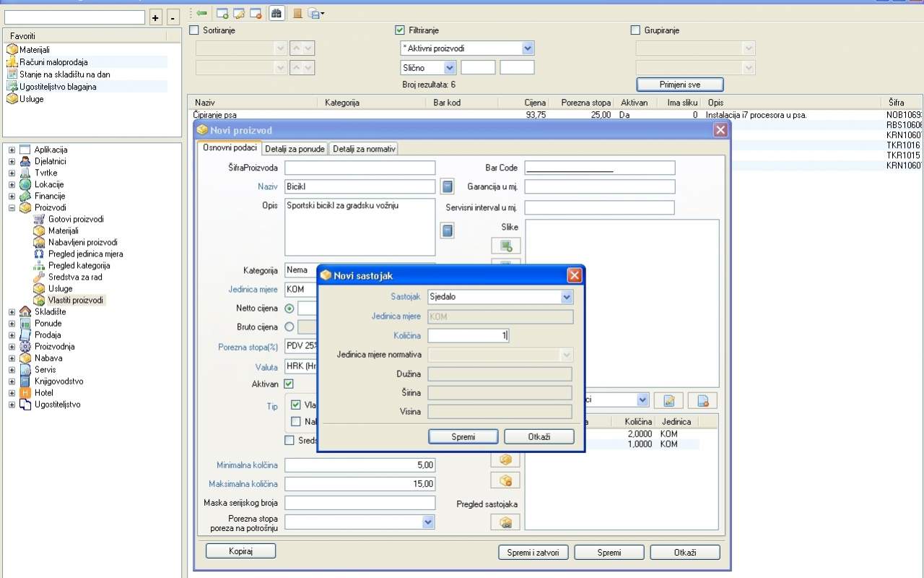Tick the Grupiranje checkbox
This screenshot has width=924, height=578.
(x=635, y=30)
